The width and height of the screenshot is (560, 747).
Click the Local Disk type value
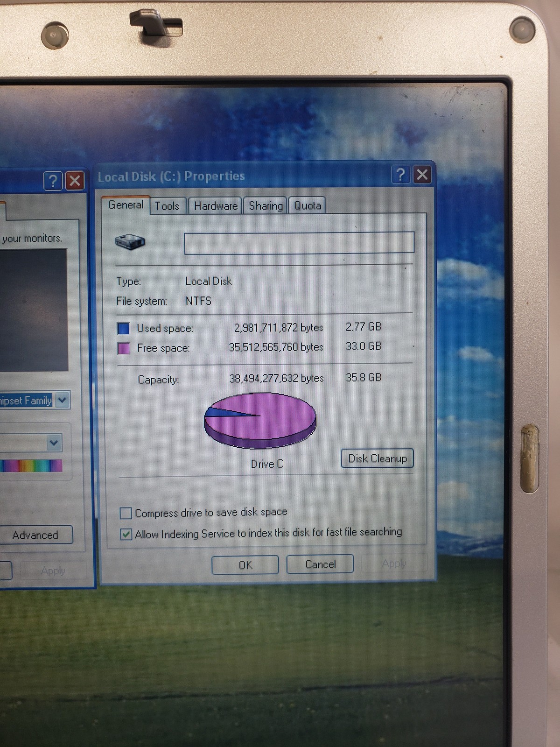[209, 282]
